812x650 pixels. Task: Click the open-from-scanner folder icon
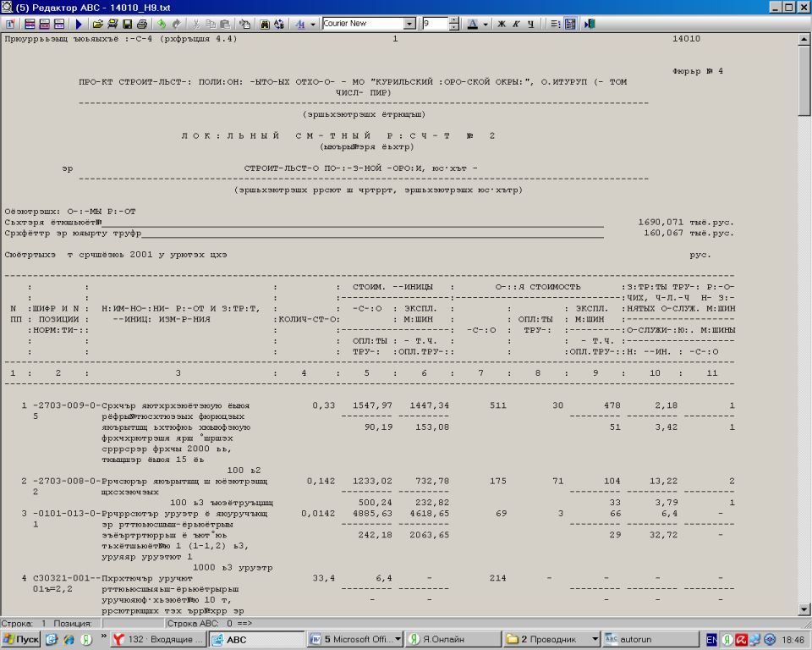coord(112,24)
